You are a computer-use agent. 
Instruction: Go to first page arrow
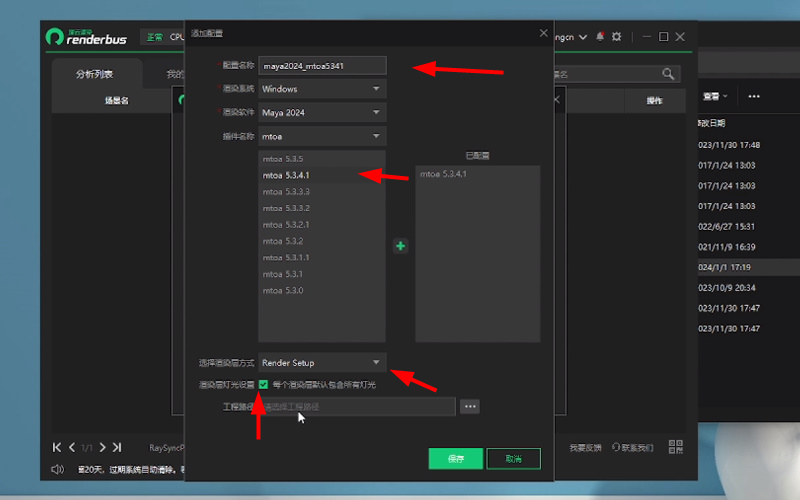point(57,447)
